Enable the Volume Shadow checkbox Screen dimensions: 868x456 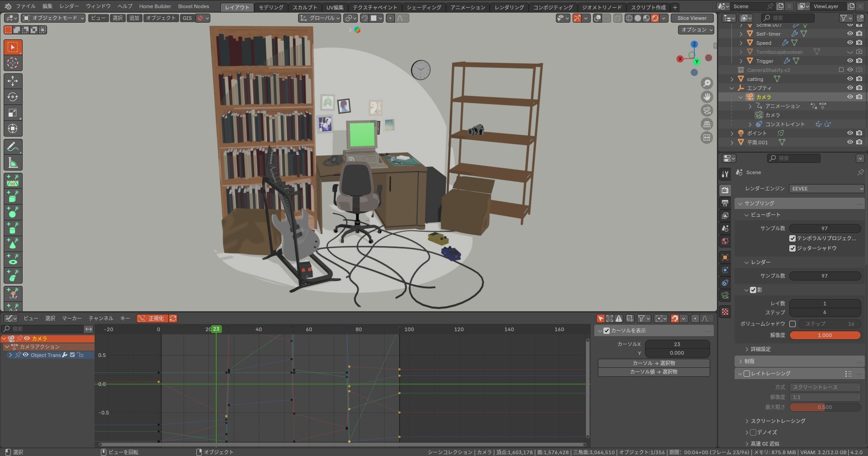click(x=792, y=323)
